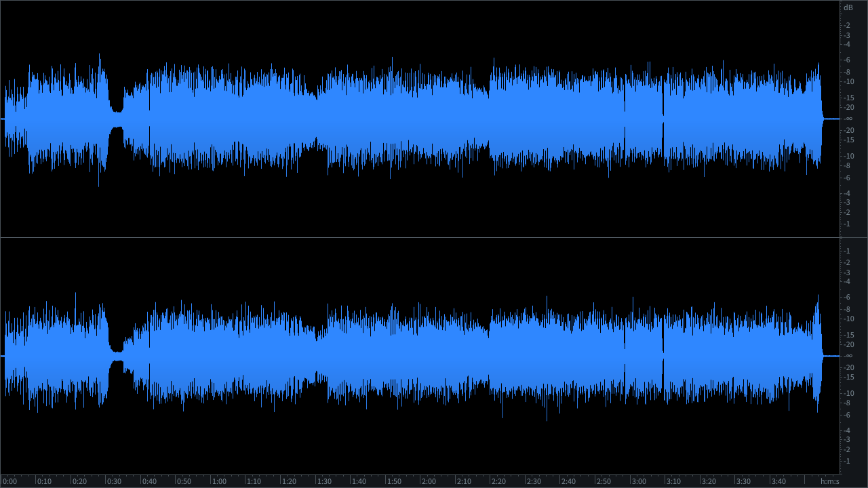Seek to 3:40 on the ruler
This screenshot has width=868, height=488.
pyautogui.click(x=778, y=481)
